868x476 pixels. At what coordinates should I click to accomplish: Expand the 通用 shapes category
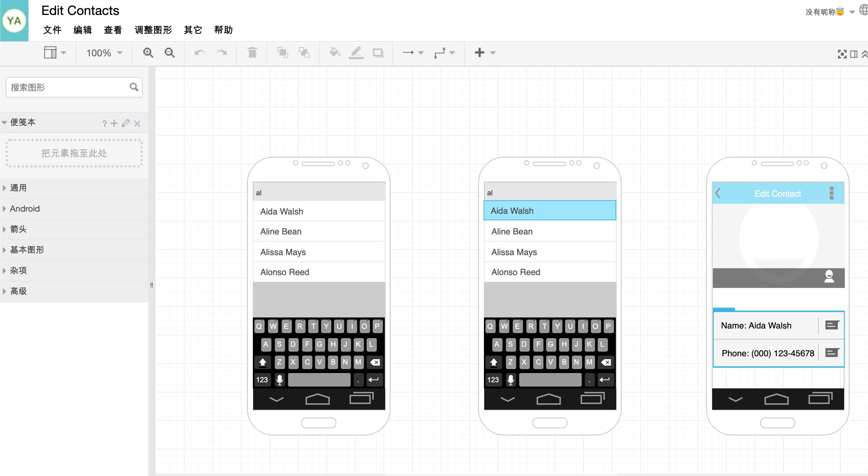pyautogui.click(x=17, y=188)
